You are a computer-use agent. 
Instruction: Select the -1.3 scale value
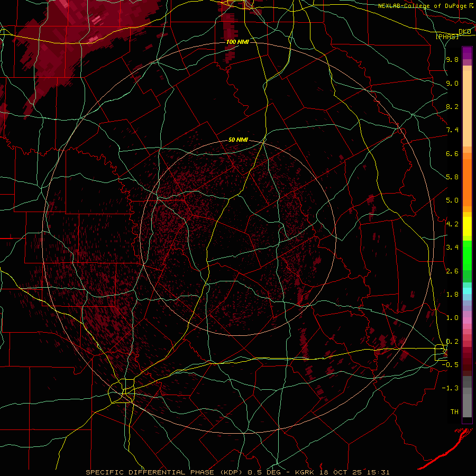tap(450, 388)
